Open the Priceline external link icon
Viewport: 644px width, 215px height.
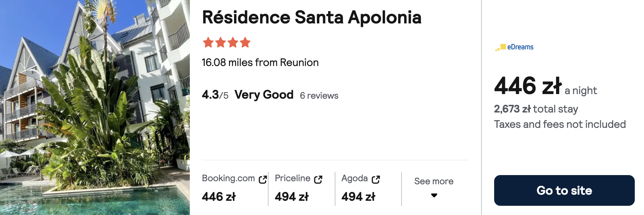coord(318,179)
